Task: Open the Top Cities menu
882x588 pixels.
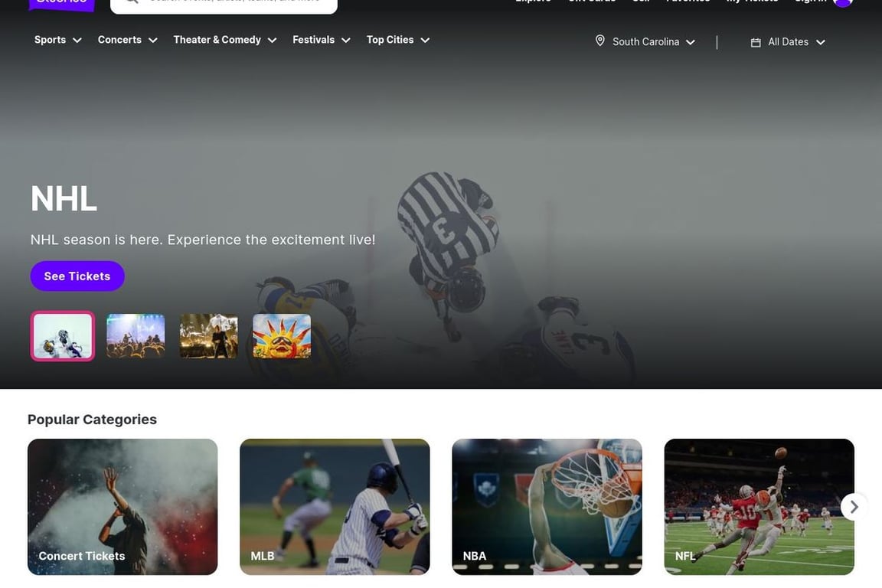Action: 398,39
